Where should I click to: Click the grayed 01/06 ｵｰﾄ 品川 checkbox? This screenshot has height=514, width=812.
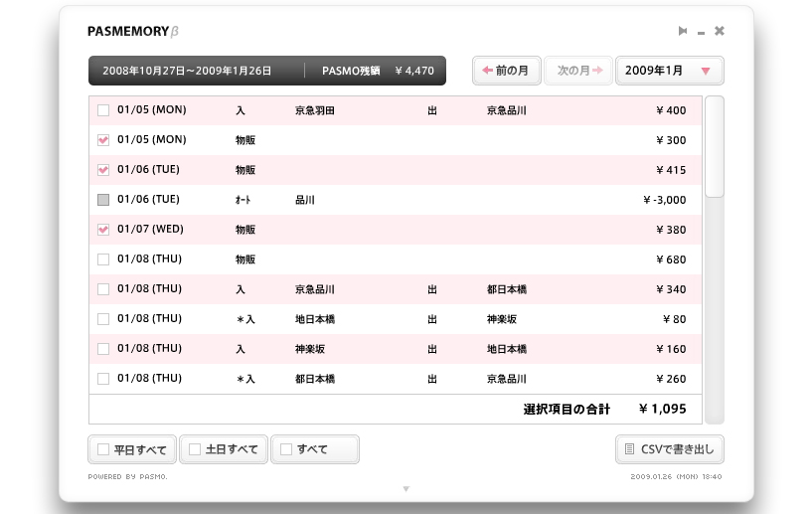coord(103,200)
